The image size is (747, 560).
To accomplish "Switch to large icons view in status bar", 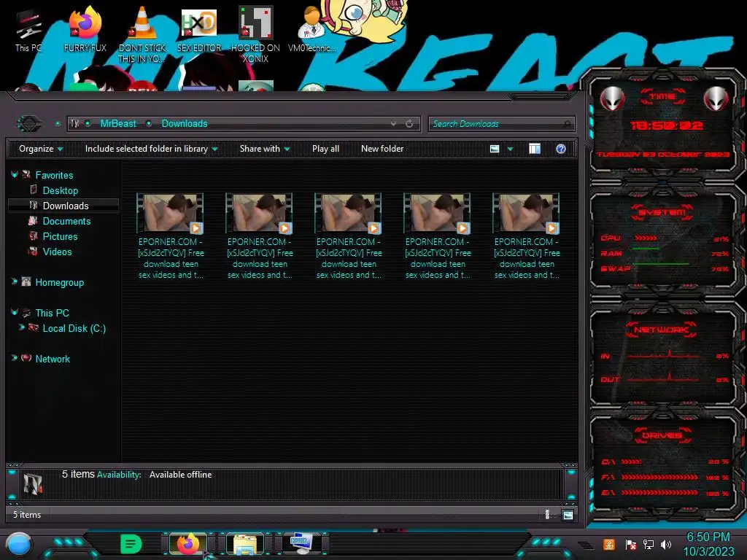I will (568, 515).
